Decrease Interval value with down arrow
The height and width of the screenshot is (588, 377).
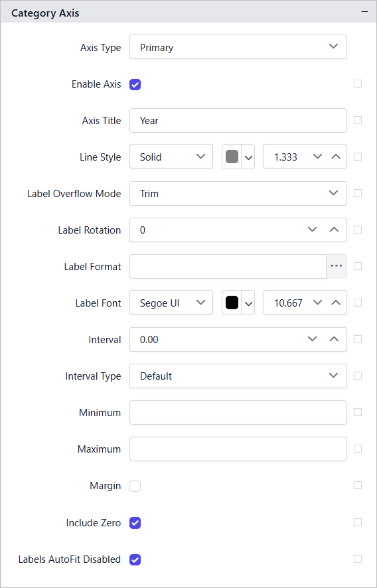[x=312, y=339]
